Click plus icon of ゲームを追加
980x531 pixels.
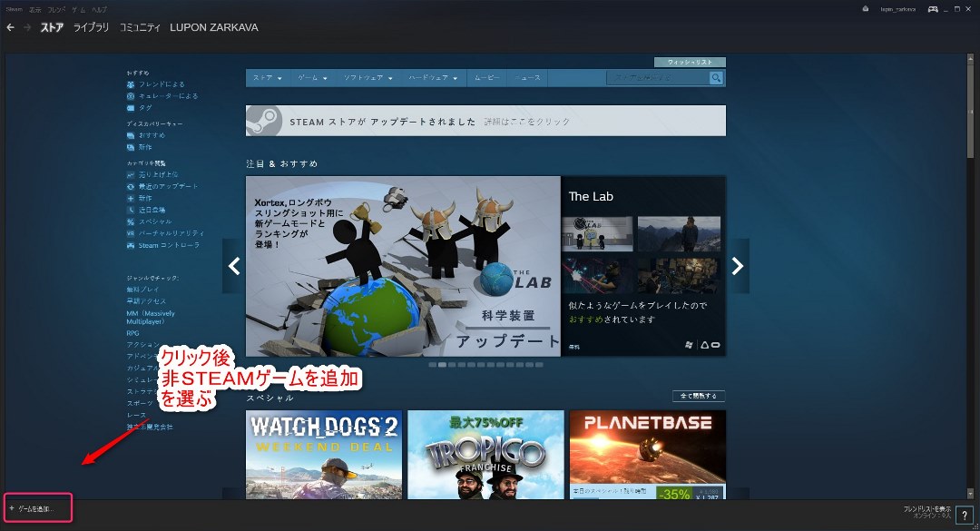pyautogui.click(x=11, y=508)
